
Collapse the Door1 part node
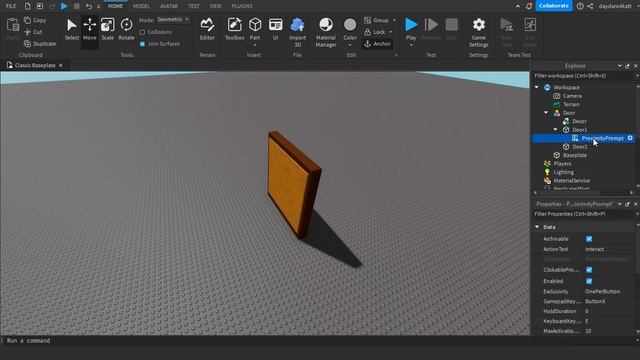pyautogui.click(x=556, y=130)
